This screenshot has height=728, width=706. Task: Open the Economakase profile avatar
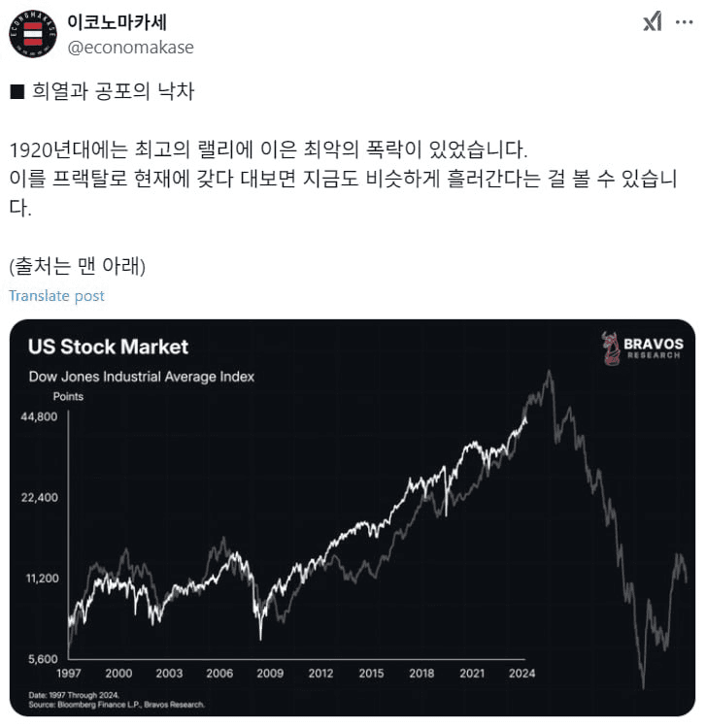[x=33, y=34]
